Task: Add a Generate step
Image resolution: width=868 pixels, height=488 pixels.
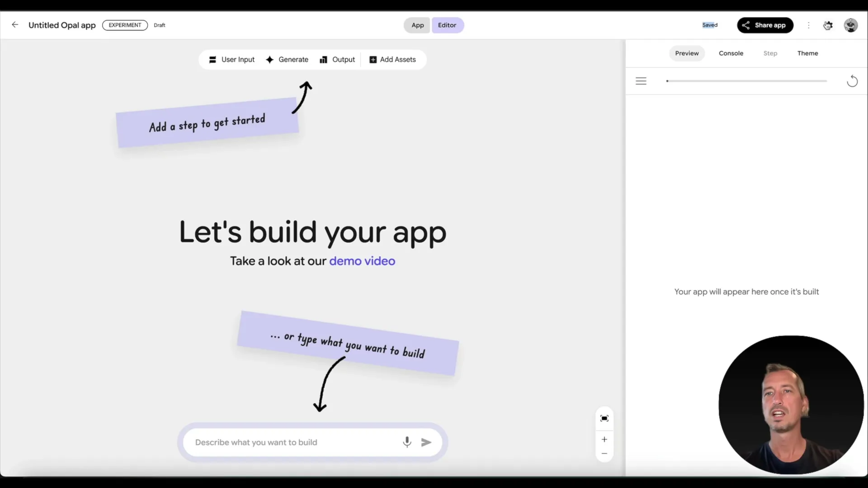Action: (287, 59)
